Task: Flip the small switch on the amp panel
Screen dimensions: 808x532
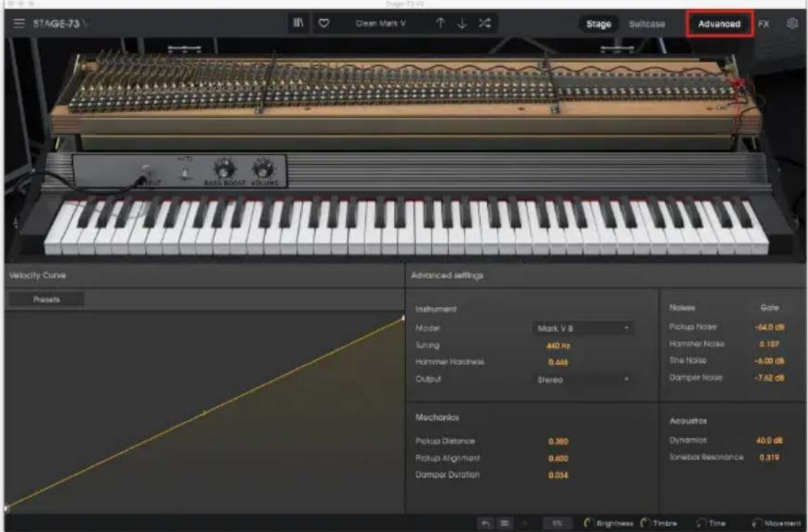Action: tap(186, 173)
